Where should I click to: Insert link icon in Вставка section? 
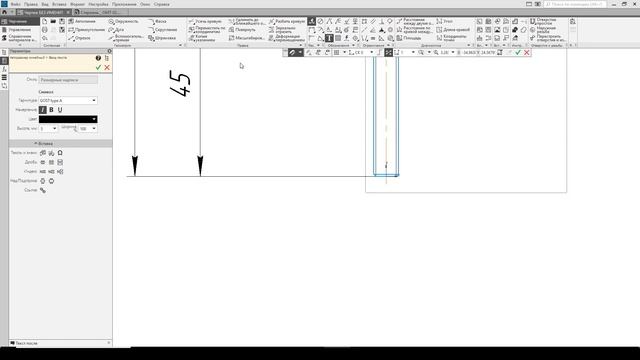pyautogui.click(x=43, y=190)
